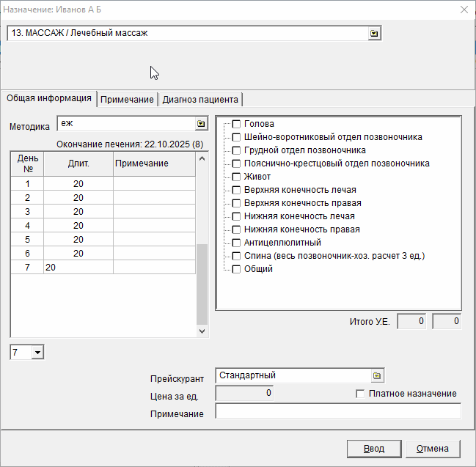Click the Методика field lookup icon
Screen dimensions: 476x467
(200, 124)
